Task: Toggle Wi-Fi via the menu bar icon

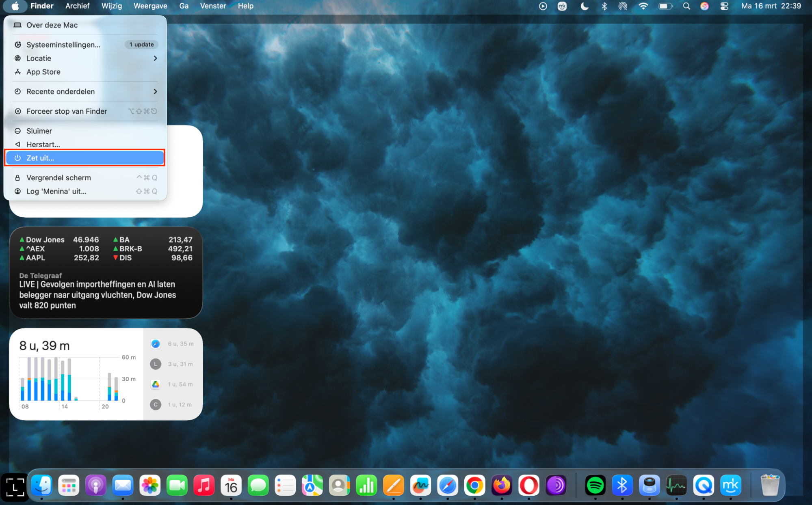Action: [643, 6]
